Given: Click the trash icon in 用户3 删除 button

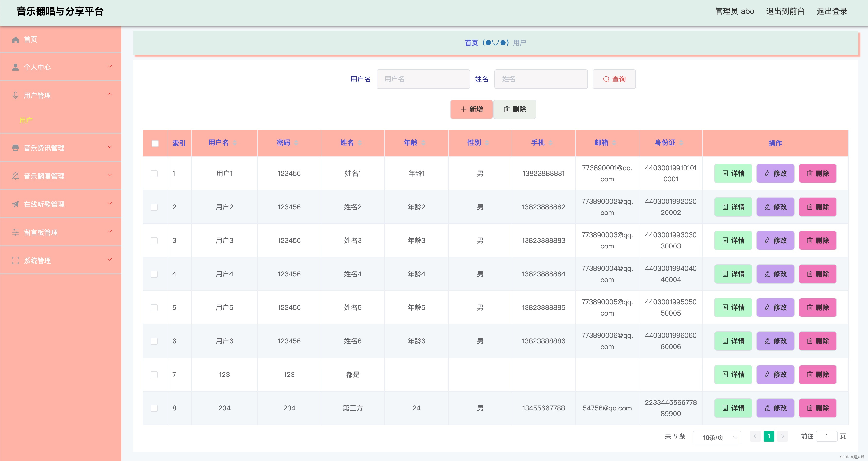Looking at the screenshot, I should click(x=810, y=240).
